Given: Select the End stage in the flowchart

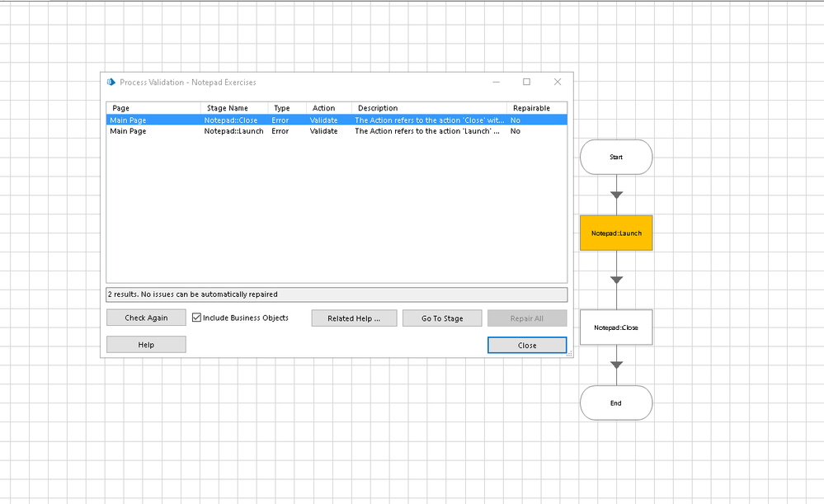Looking at the screenshot, I should click(x=616, y=403).
